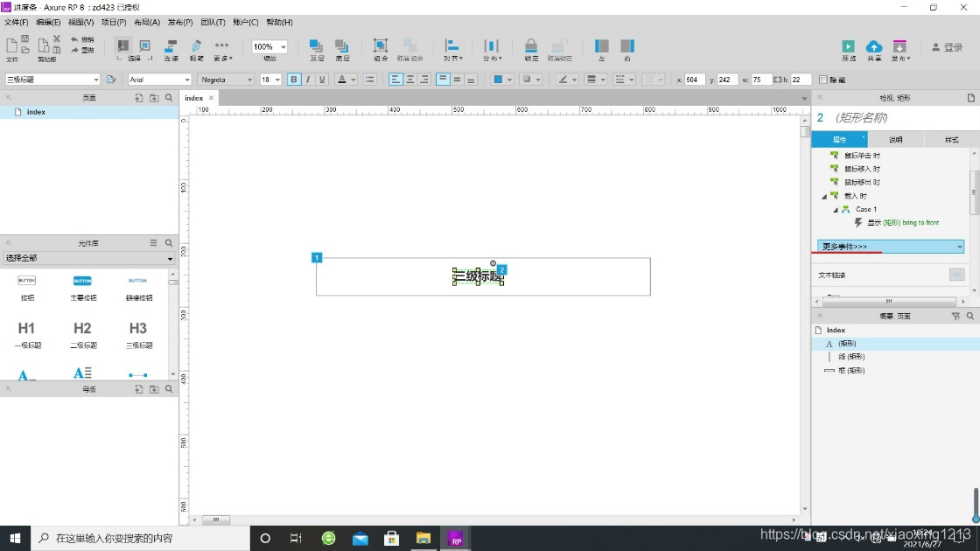The image size is (980, 551).
Task: Open the text color swatch
Action: coord(342,80)
